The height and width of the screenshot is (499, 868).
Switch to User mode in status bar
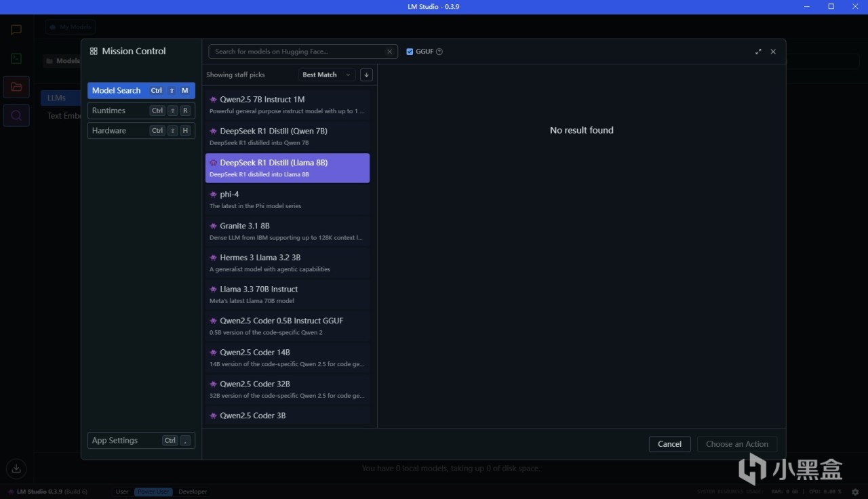click(122, 492)
